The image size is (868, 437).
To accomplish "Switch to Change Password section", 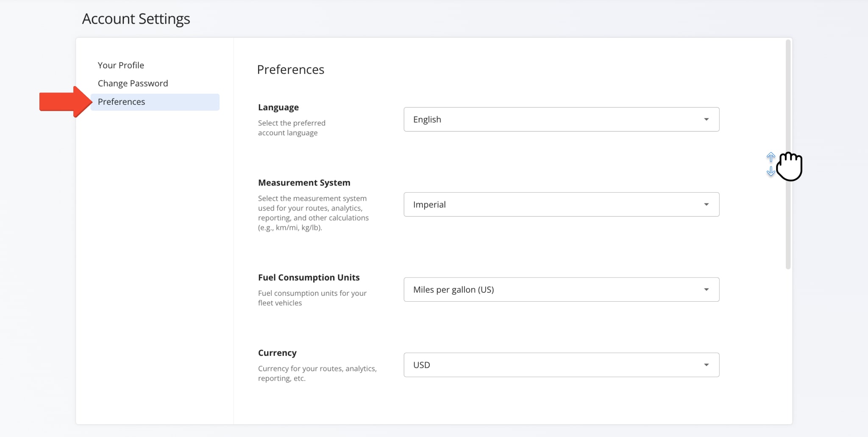I will coord(133,83).
